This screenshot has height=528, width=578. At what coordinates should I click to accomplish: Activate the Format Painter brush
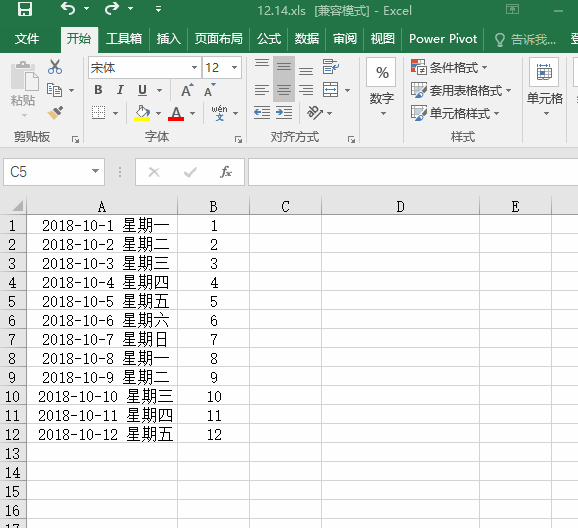[x=55, y=112]
